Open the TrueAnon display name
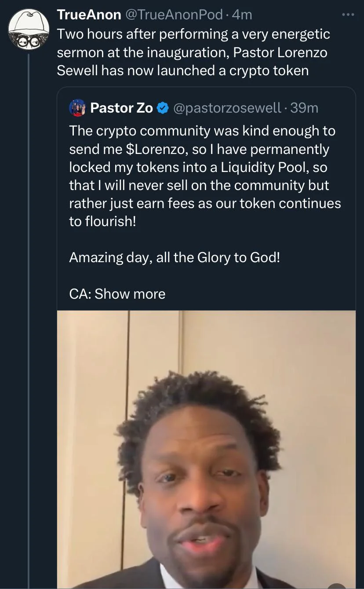Screen dimensions: 364x589 [x=89, y=15]
